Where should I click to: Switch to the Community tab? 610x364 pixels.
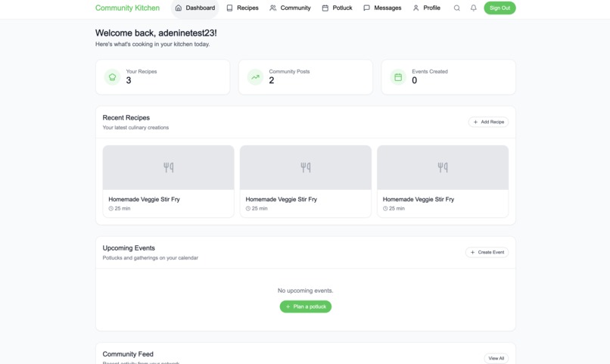click(290, 8)
